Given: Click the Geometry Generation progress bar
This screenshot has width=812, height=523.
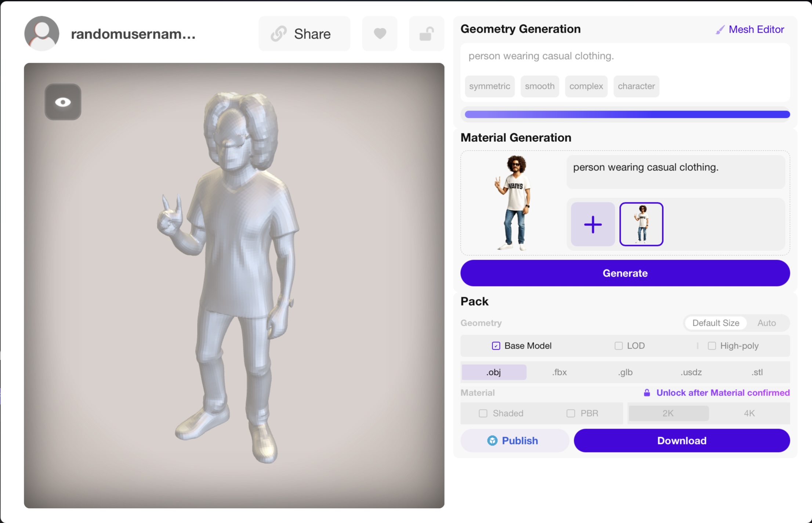Looking at the screenshot, I should click(x=627, y=115).
